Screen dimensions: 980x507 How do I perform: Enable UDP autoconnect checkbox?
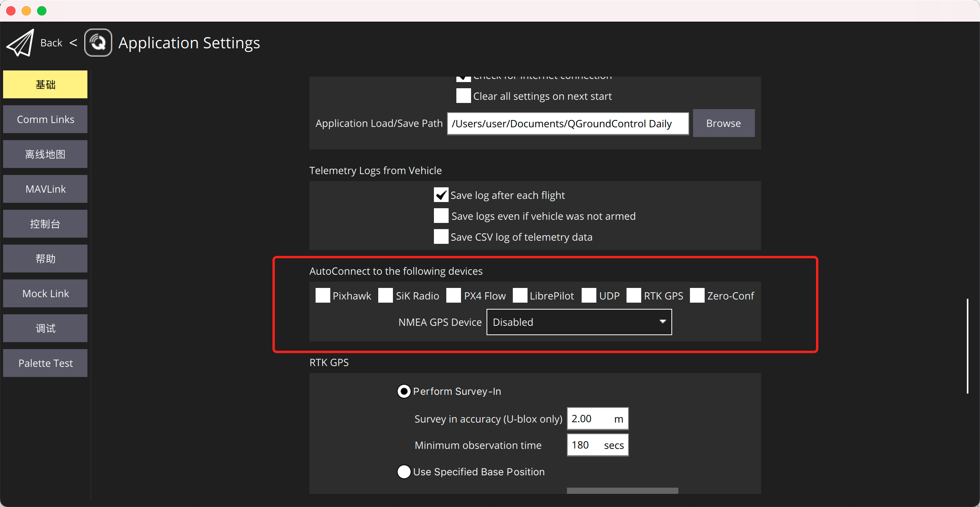click(589, 296)
